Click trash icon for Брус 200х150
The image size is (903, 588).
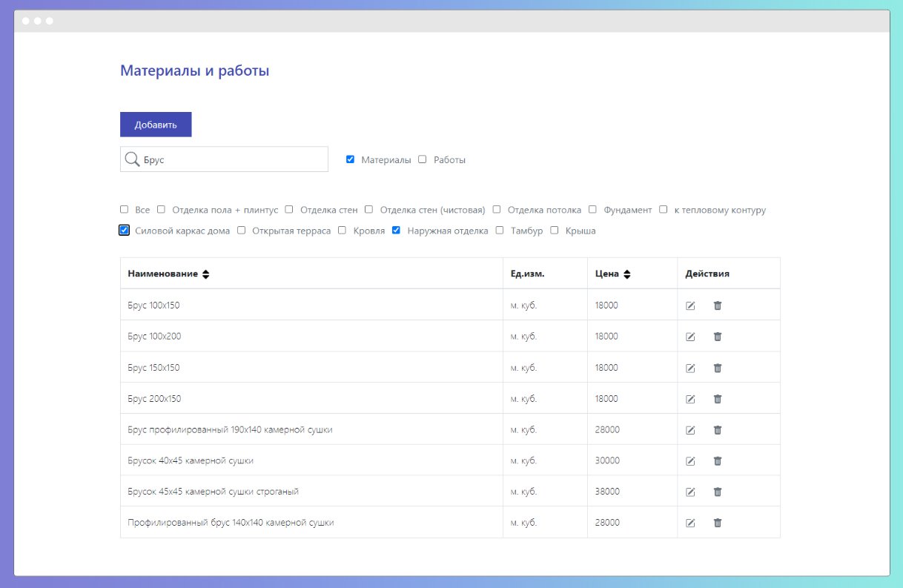718,399
